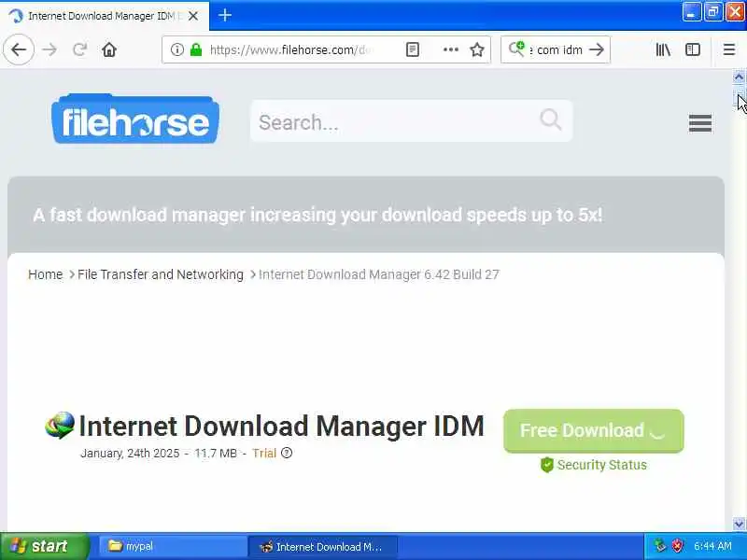747x560 pixels.
Task: Show site information icon in address bar
Action: click(177, 49)
